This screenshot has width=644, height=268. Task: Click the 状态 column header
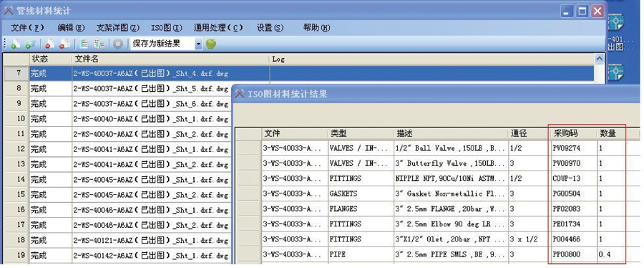pyautogui.click(x=50, y=59)
